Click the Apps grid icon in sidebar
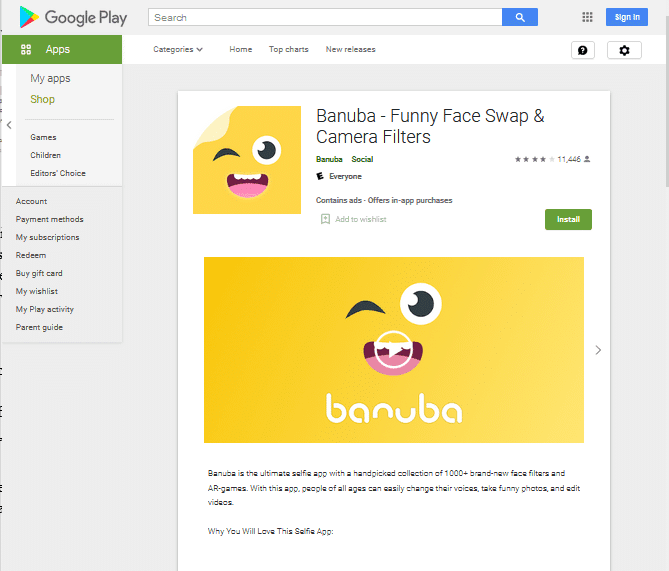 26,50
